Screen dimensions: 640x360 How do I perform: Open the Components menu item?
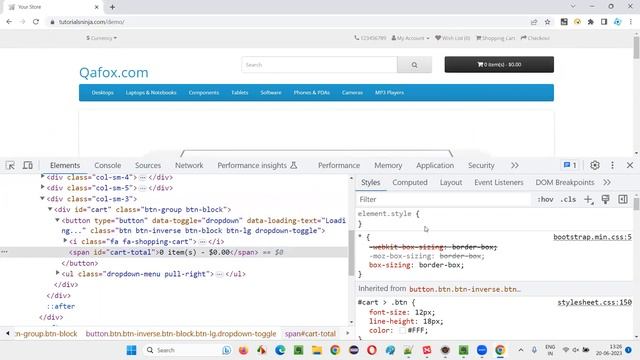point(204,93)
